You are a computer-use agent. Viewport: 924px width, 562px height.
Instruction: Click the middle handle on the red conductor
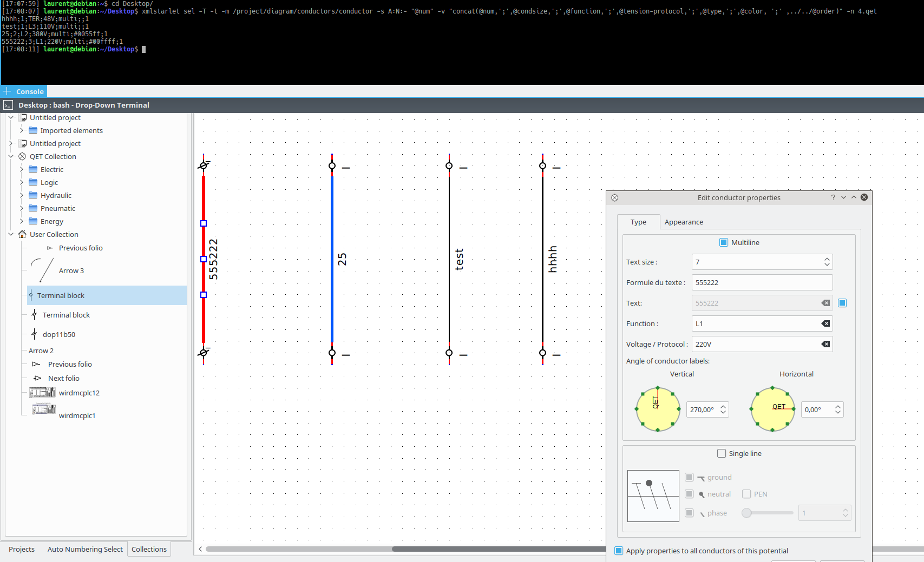[x=204, y=259]
